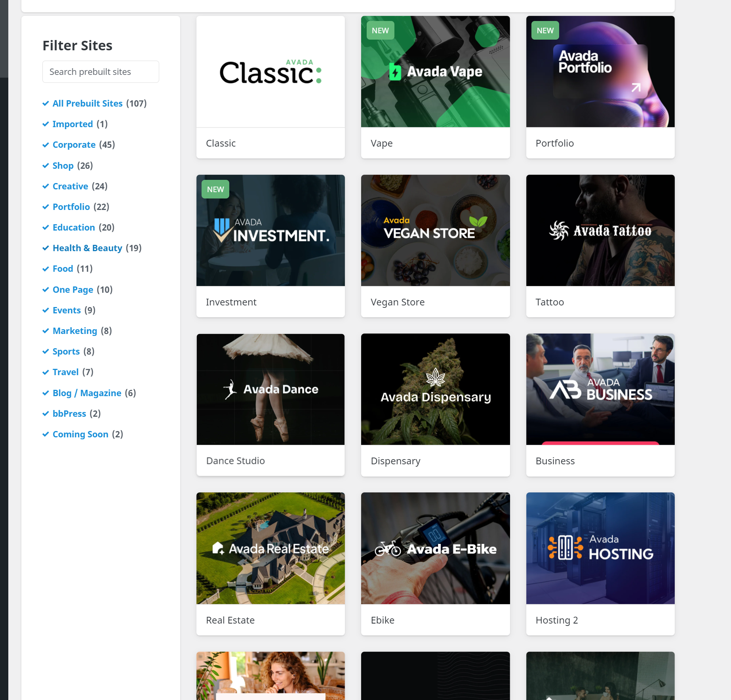Select the bbPress filter link
Image resolution: width=731 pixels, height=700 pixels.
[69, 414]
